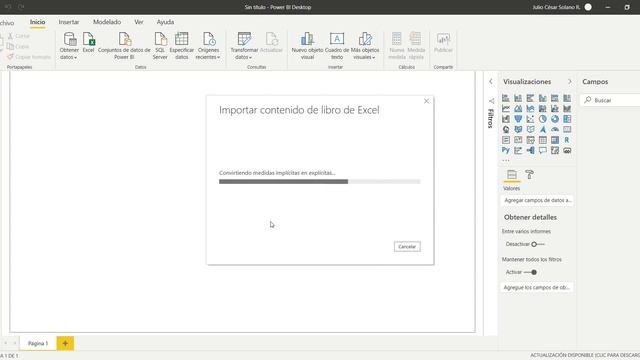Open the Julio César Solano account menu

pos(562,7)
